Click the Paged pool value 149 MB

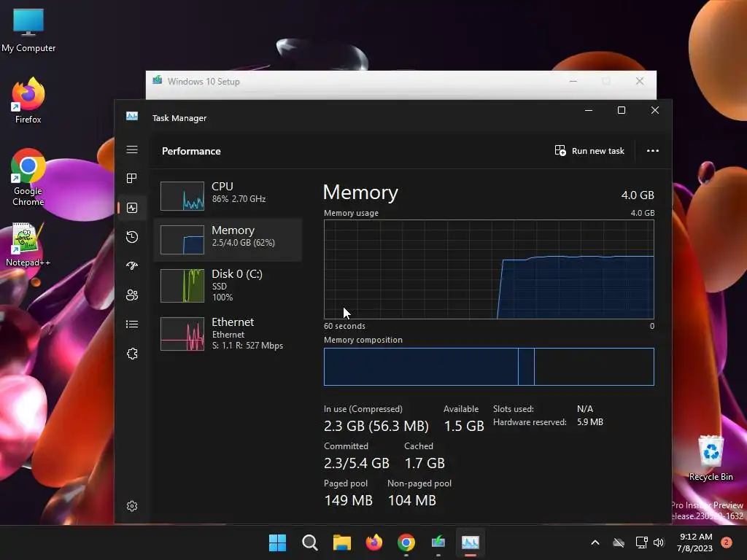(x=348, y=500)
